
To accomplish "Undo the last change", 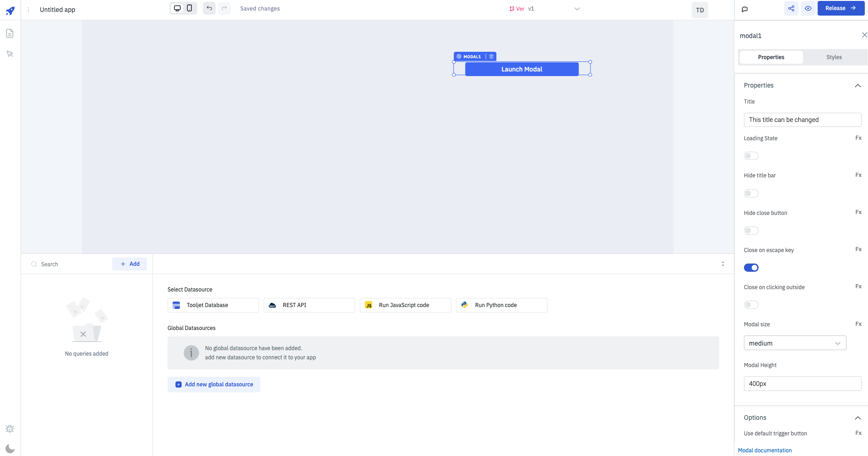I will point(209,8).
